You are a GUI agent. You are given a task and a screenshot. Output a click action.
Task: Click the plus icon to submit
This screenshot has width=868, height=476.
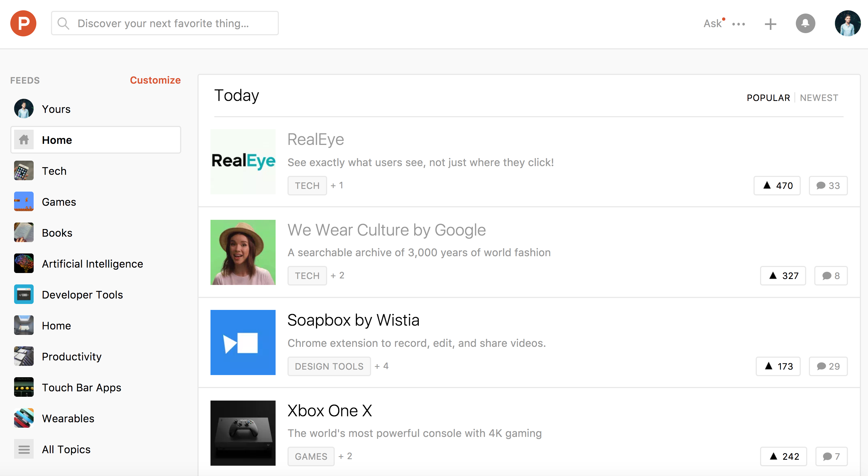[770, 24]
